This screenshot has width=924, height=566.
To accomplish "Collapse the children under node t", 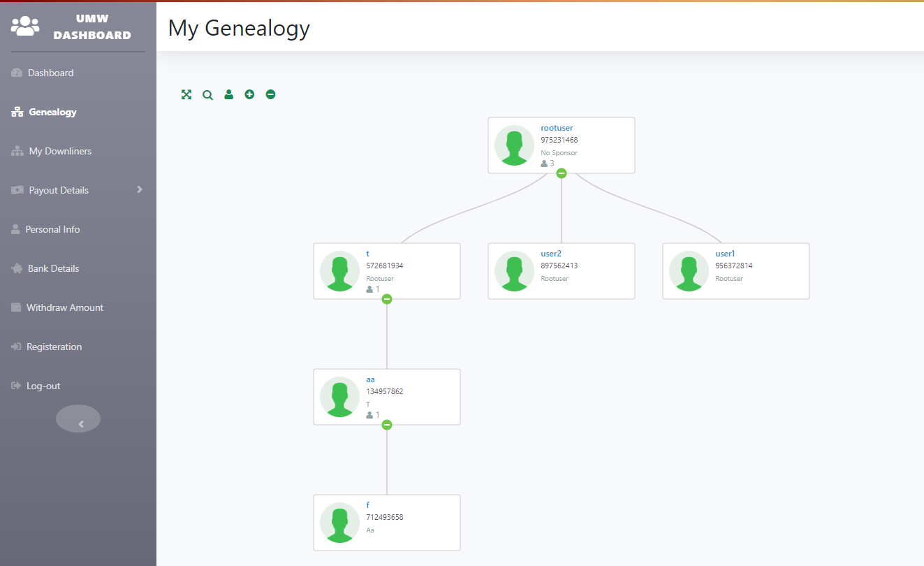I will (x=387, y=299).
